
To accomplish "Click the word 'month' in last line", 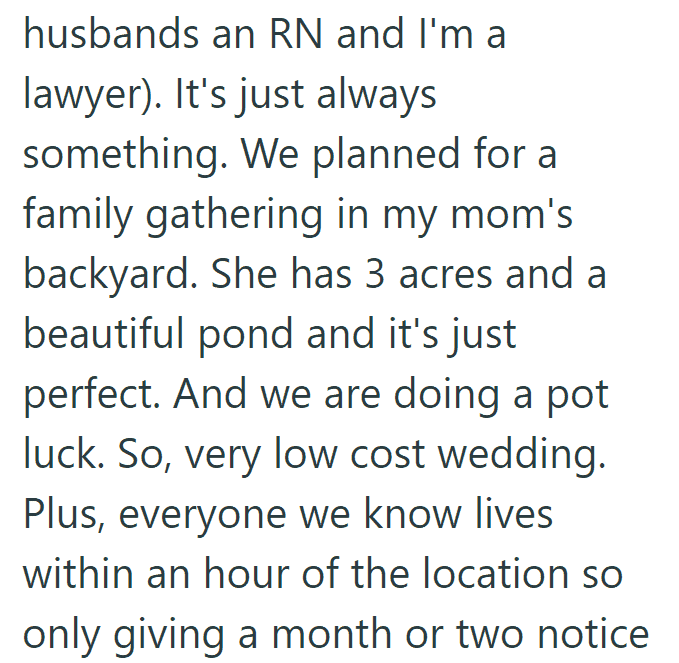I will coord(332,634).
